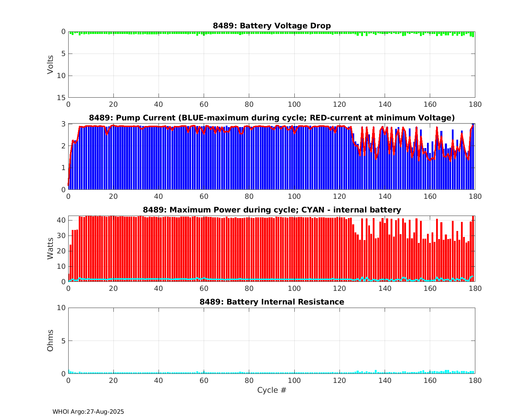The image size is (525, 420).
Task: Select the Cycle # x-axis label
Action: click(272, 390)
